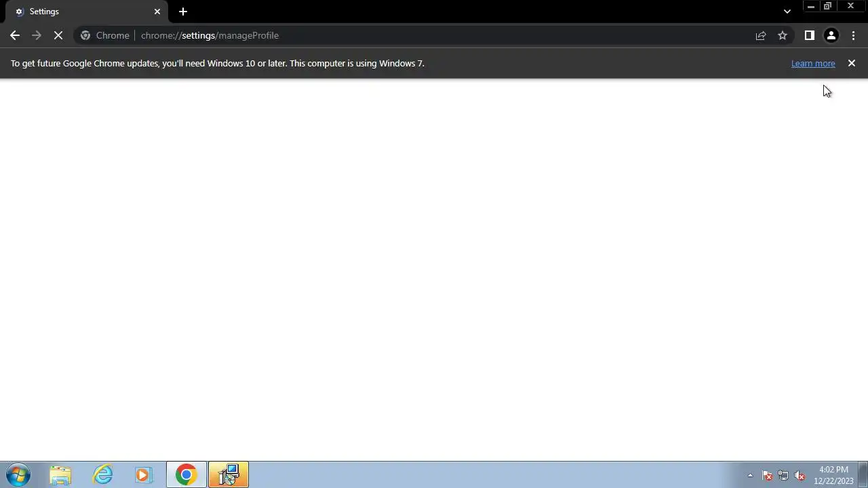Image resolution: width=868 pixels, height=488 pixels.
Task: Launch Windows Explorer from the taskbar
Action: pos(60,474)
